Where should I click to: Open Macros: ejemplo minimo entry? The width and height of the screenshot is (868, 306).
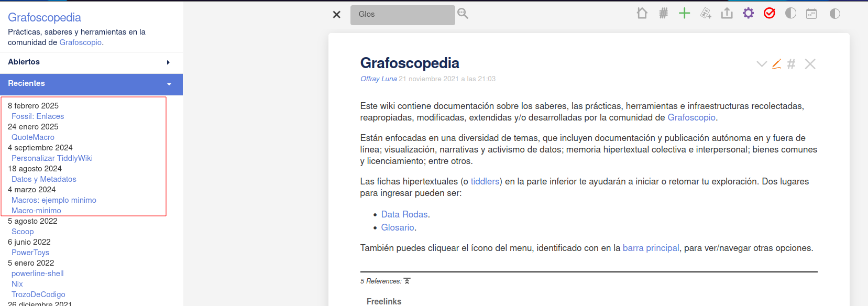tap(54, 200)
